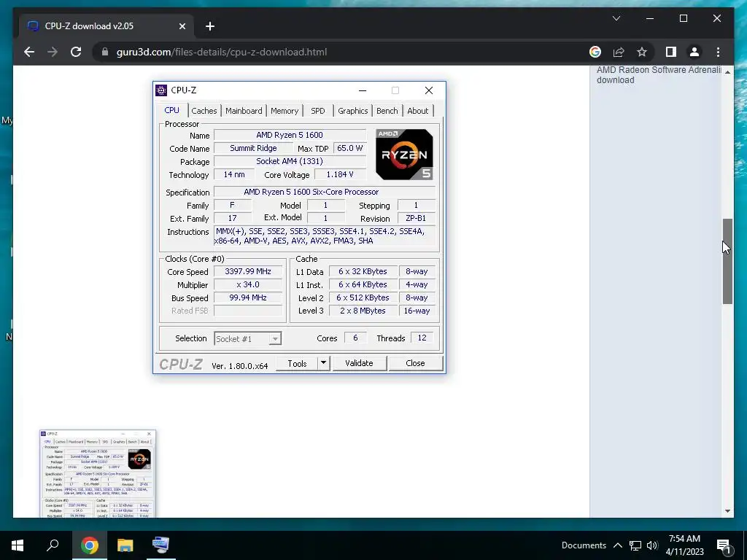Viewport: 747px width, 560px height.
Task: Click the 'Summit Ridge' code name value
Action: (x=253, y=148)
